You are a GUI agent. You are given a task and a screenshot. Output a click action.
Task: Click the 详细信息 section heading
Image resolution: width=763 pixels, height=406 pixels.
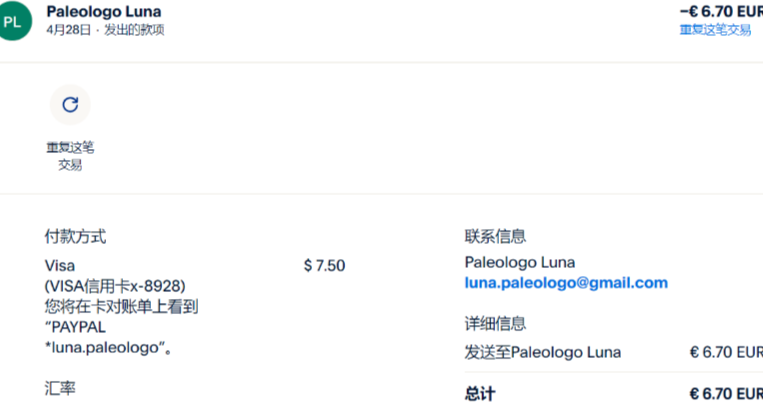pyautogui.click(x=495, y=324)
